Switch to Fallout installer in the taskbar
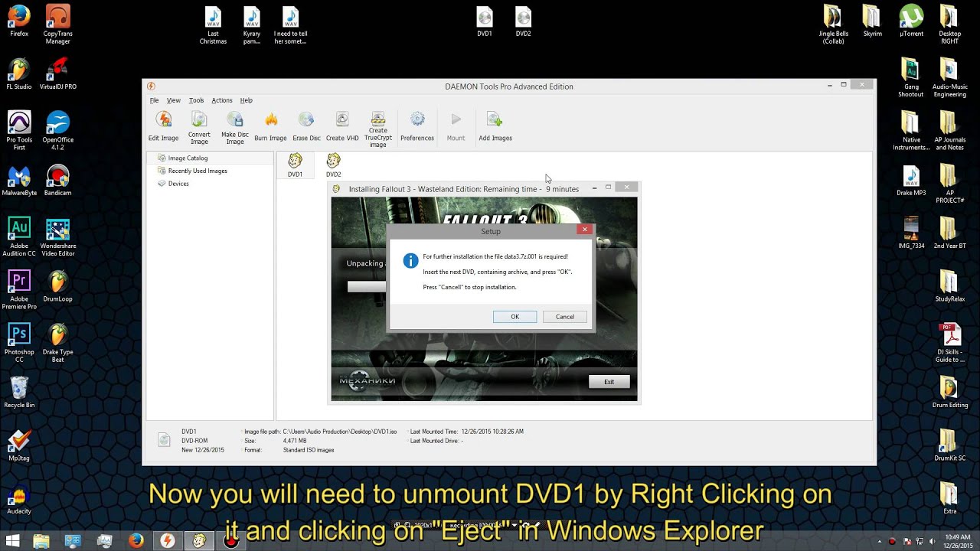980x551 pixels. 199,541
